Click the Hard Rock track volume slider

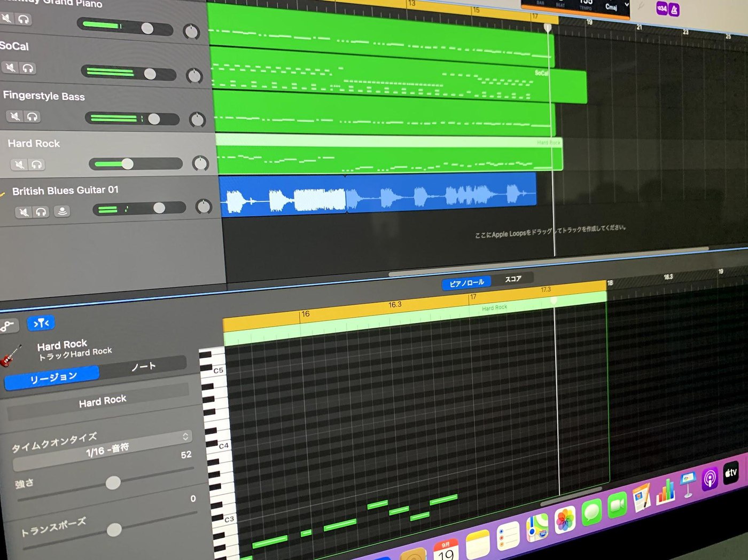136,163
